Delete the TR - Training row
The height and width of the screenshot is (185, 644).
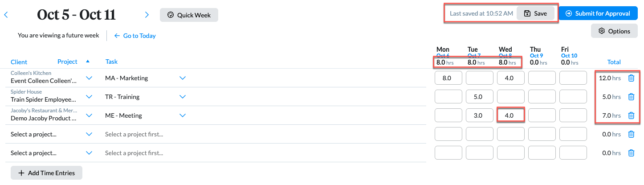631,97
